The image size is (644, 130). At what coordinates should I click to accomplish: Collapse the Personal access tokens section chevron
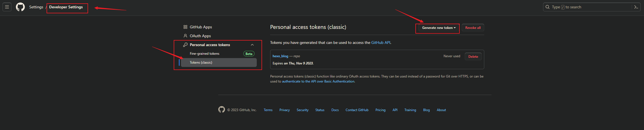[252, 45]
